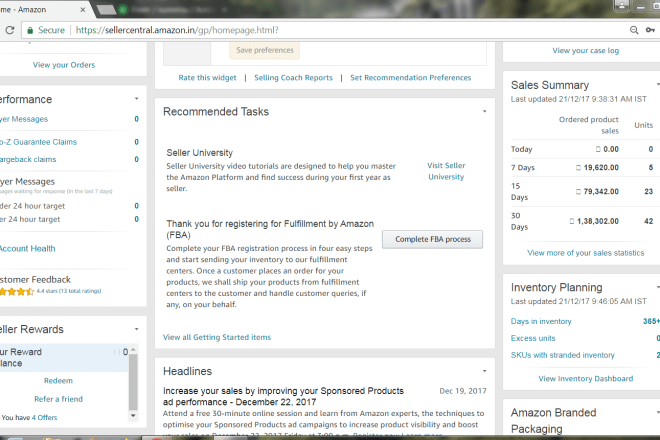Click the Sales Summary heading
The height and width of the screenshot is (440, 660).
(x=550, y=85)
